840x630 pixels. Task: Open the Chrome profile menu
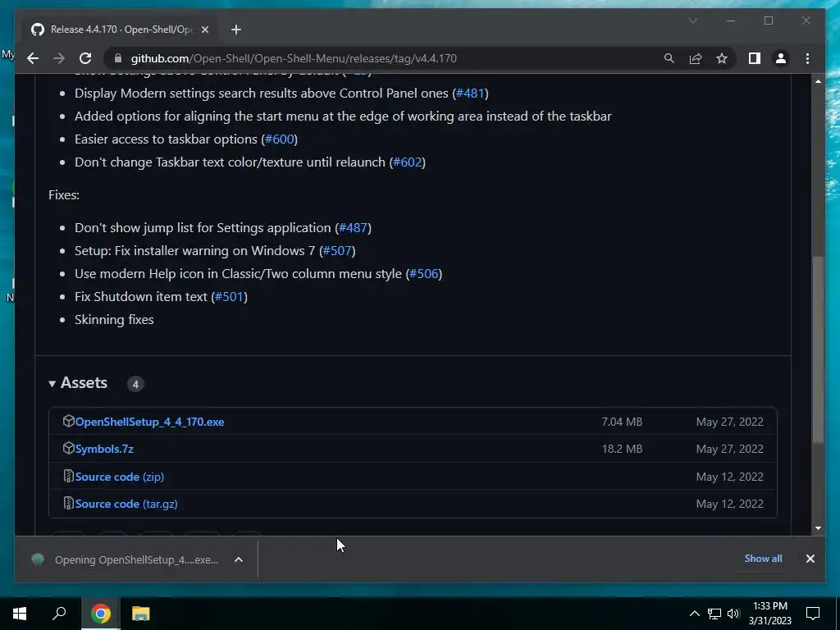(781, 58)
